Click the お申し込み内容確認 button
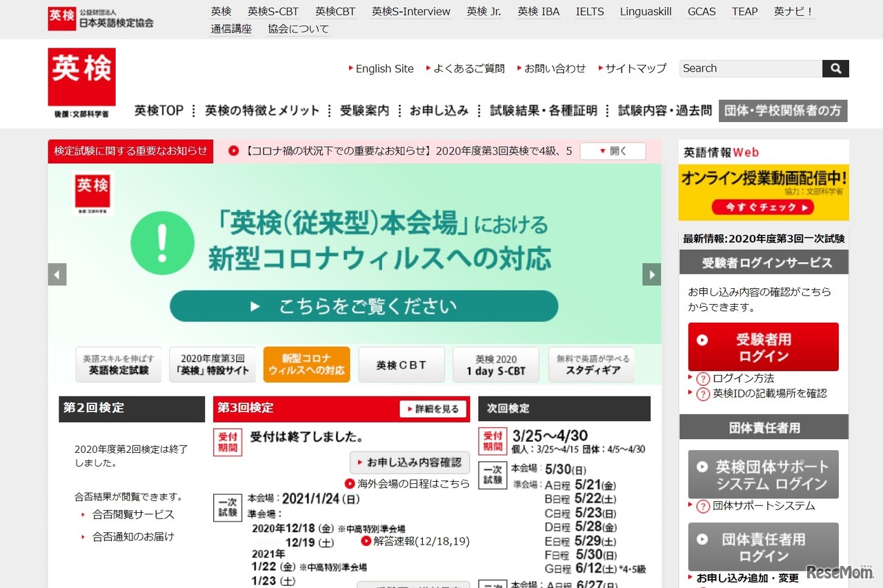 (x=410, y=462)
